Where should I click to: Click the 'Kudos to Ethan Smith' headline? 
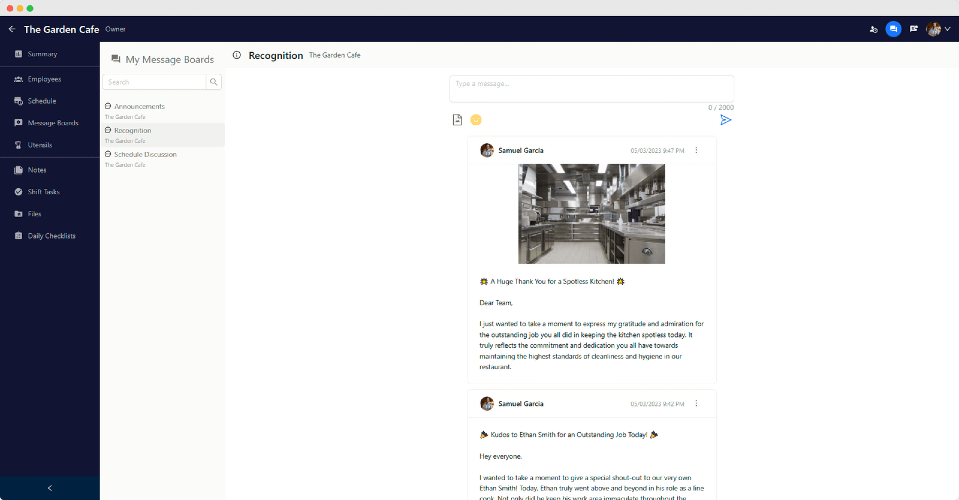pyautogui.click(x=569, y=435)
